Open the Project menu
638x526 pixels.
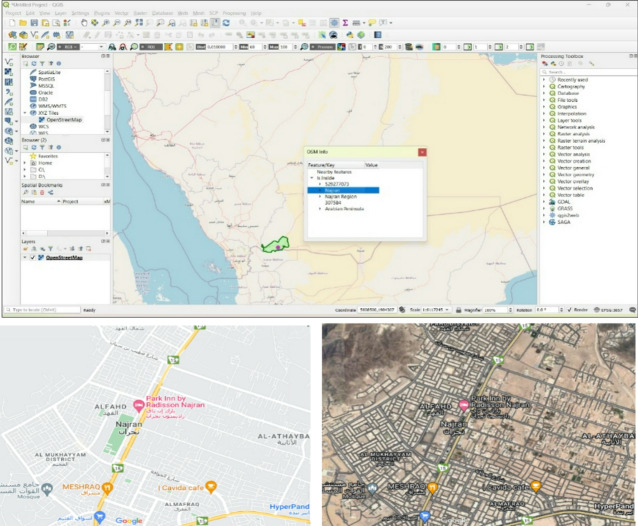(x=13, y=13)
